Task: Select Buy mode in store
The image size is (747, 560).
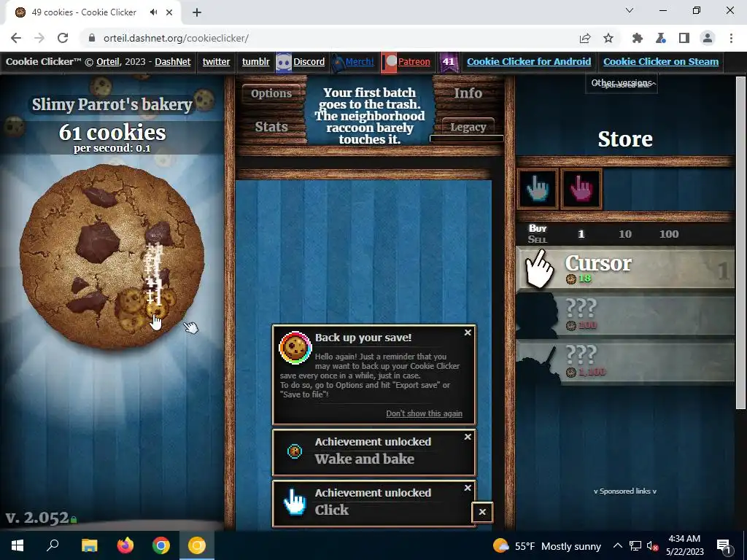Action: click(538, 228)
